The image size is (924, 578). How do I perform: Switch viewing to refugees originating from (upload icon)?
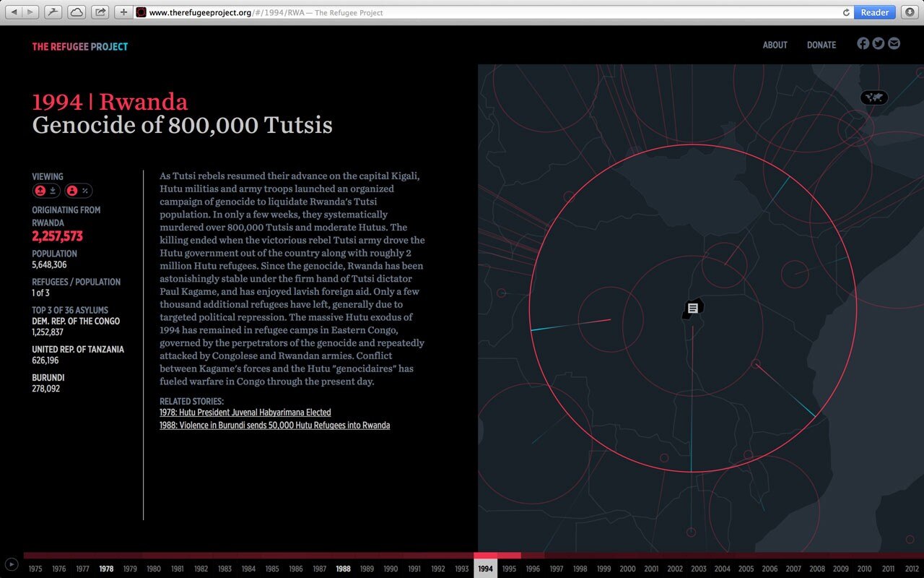click(x=40, y=191)
